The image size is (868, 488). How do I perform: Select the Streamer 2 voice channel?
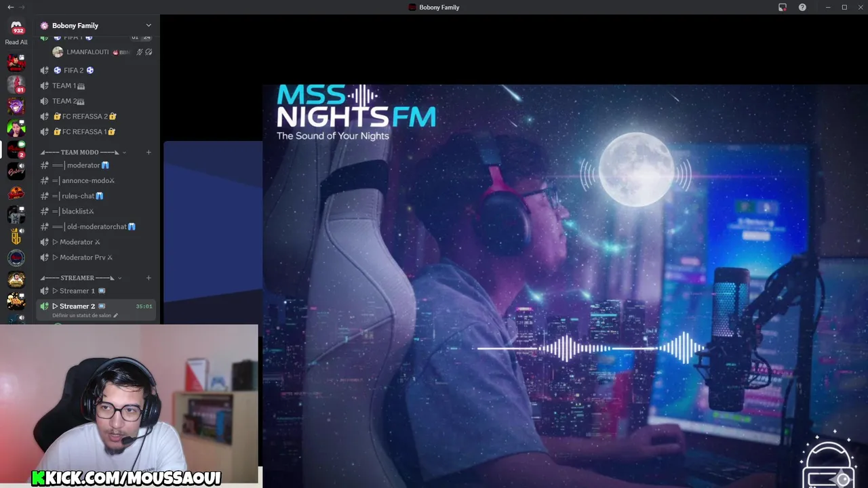pos(96,310)
